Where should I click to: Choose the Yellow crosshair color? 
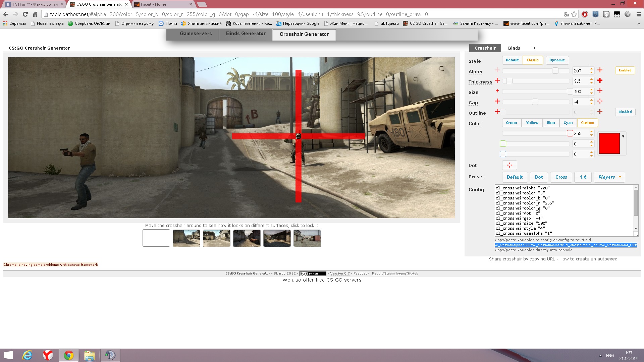pyautogui.click(x=532, y=123)
